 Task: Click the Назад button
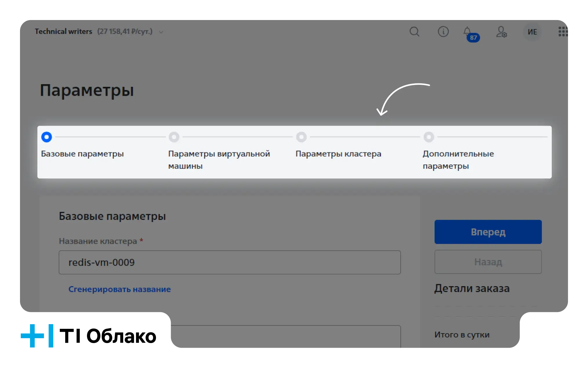(488, 262)
